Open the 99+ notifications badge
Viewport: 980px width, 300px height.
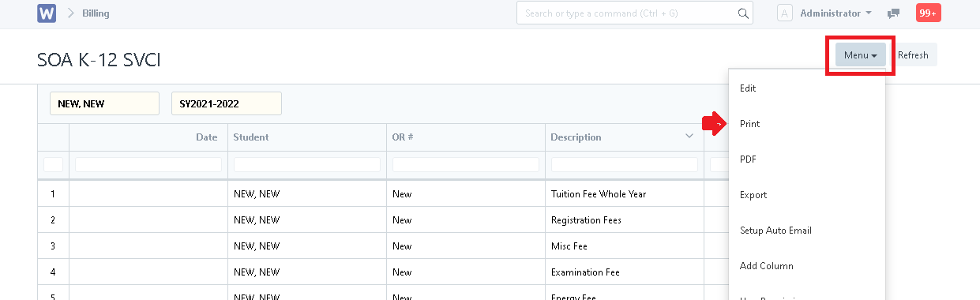tap(928, 13)
